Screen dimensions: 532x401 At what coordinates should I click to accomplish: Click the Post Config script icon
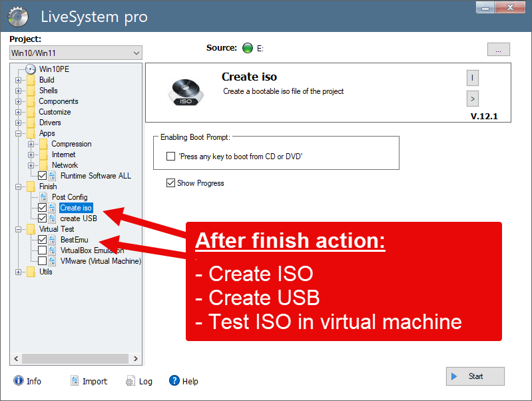coord(43,197)
